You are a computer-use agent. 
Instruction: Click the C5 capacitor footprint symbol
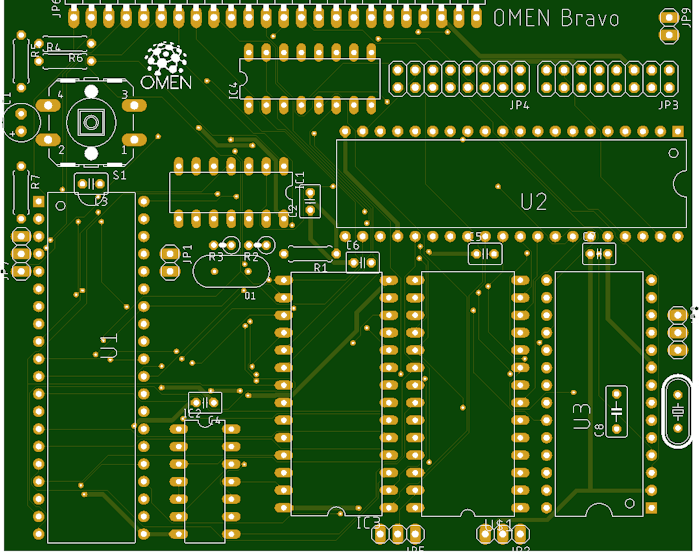pyautogui.click(x=485, y=254)
